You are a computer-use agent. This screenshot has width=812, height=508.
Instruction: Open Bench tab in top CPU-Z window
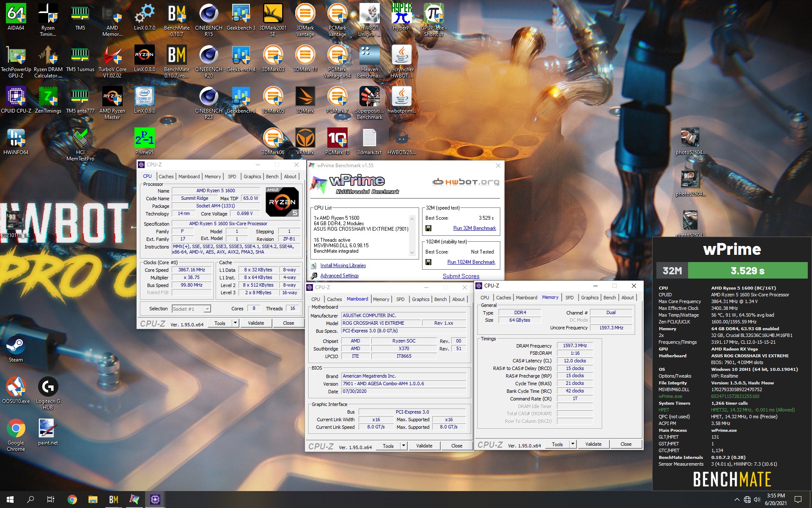pyautogui.click(x=272, y=177)
